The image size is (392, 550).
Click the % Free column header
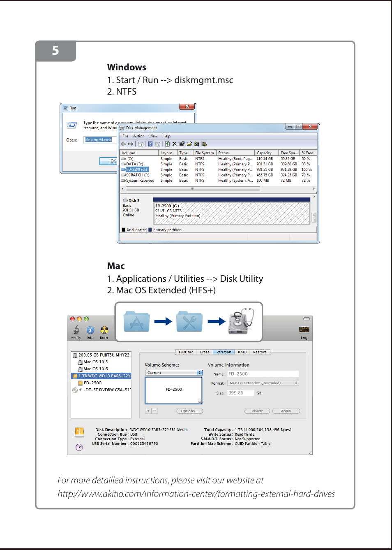click(x=308, y=153)
